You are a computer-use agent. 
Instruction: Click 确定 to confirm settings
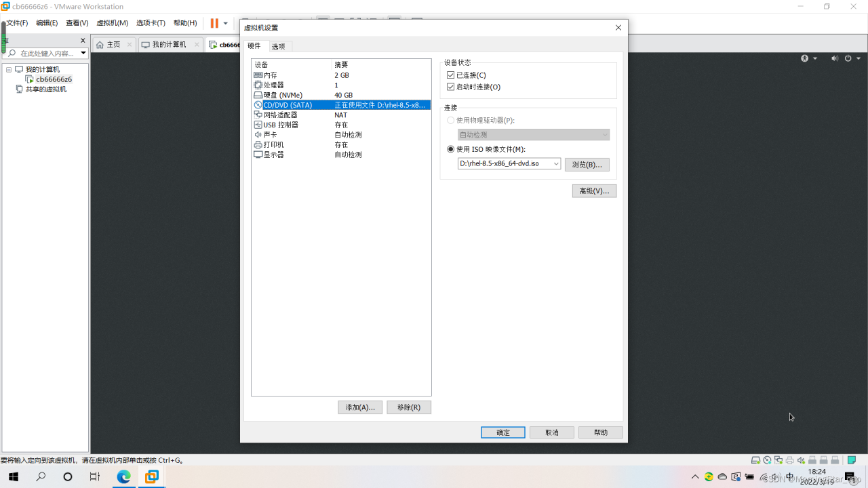[503, 432]
